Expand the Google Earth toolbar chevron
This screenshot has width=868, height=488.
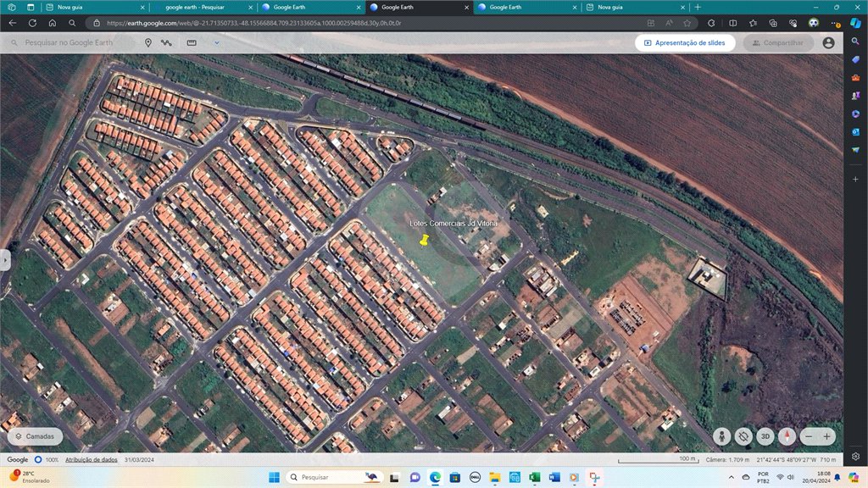tap(217, 42)
